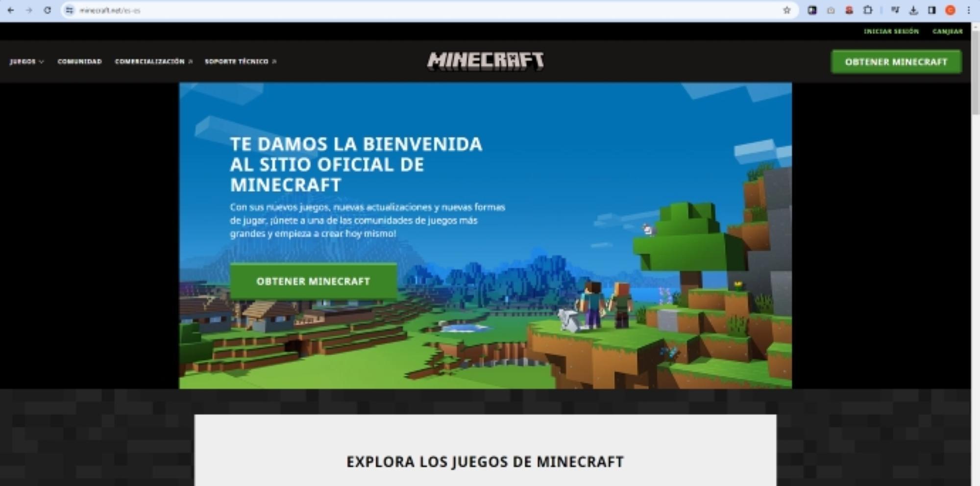Expand the JUEGOS dropdown menu
The height and width of the screenshot is (486, 980).
27,62
